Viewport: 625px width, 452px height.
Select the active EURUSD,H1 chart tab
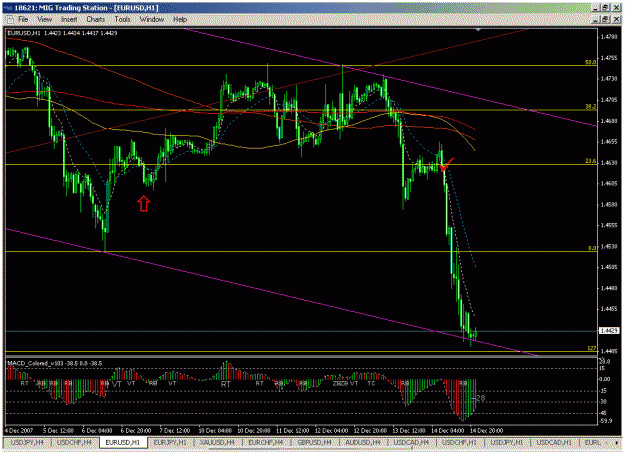[x=122, y=442]
